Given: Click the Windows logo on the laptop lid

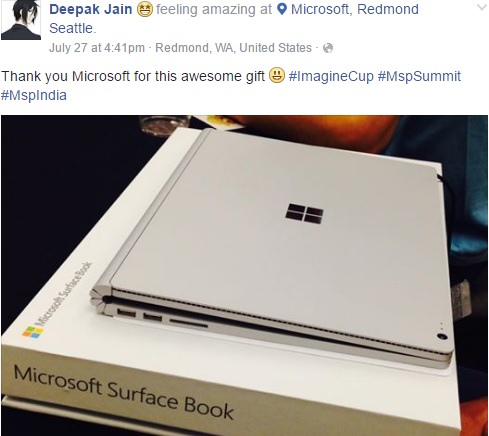Looking at the screenshot, I should pyautogui.click(x=304, y=213).
